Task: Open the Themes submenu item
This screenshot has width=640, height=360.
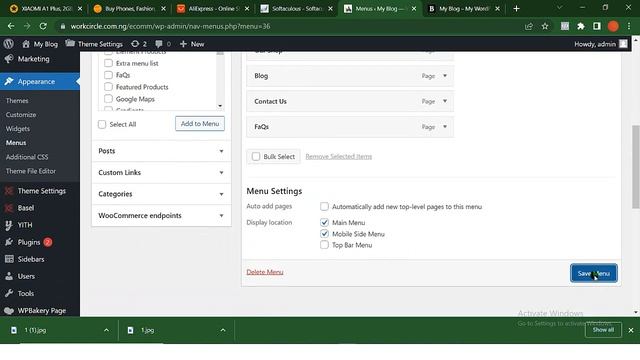Action: pos(17,100)
